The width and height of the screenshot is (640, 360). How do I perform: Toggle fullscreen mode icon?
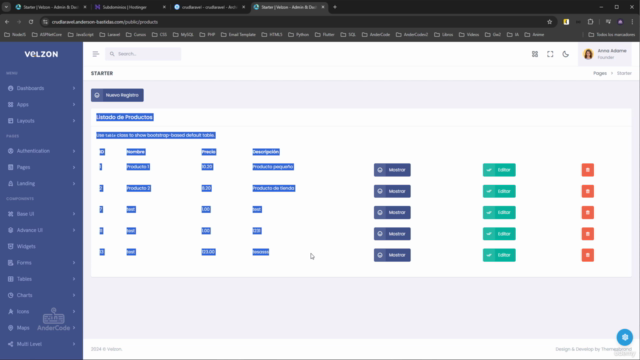click(550, 54)
